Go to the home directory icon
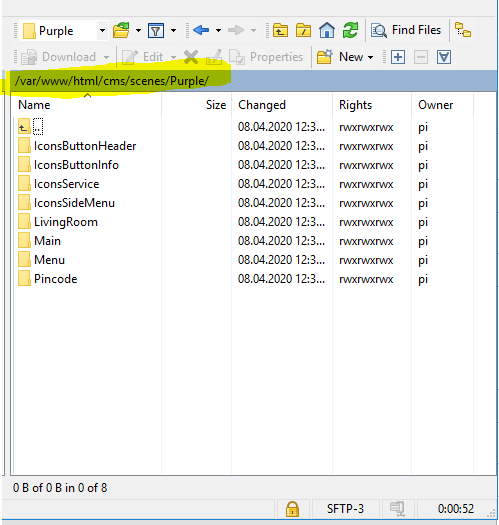 (x=327, y=30)
